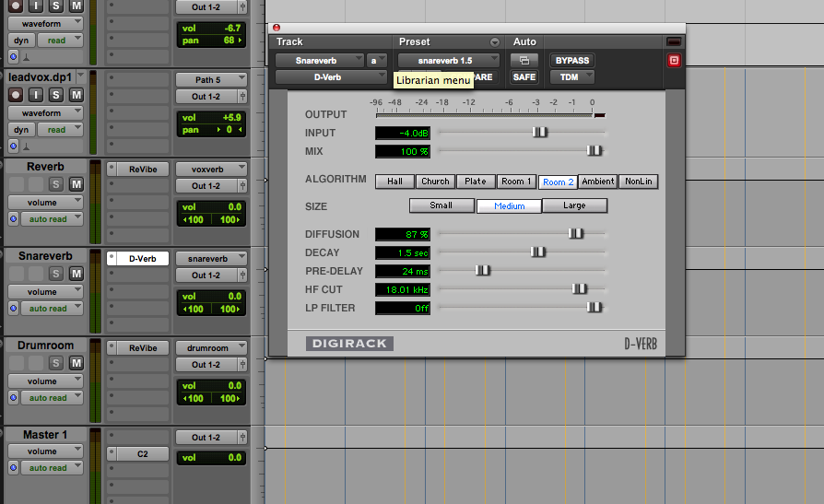Click the PRE-DELAY slider handle
The width and height of the screenshot is (824, 504).
[x=482, y=270]
